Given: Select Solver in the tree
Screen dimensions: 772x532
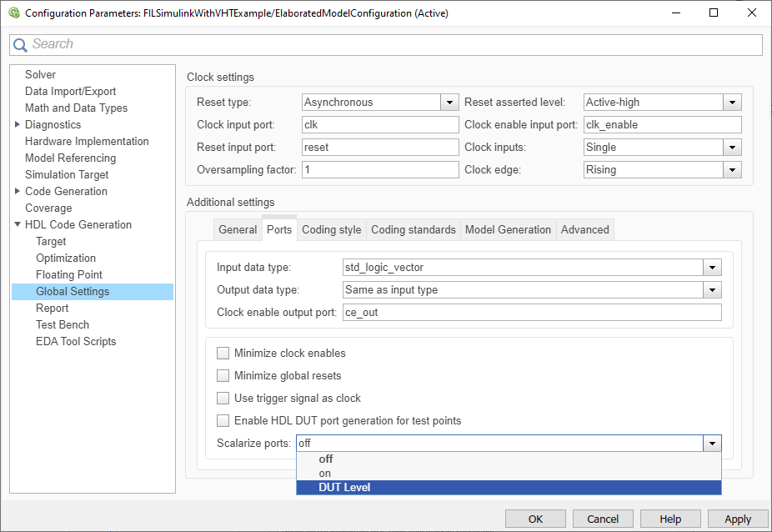Looking at the screenshot, I should 40,74.
